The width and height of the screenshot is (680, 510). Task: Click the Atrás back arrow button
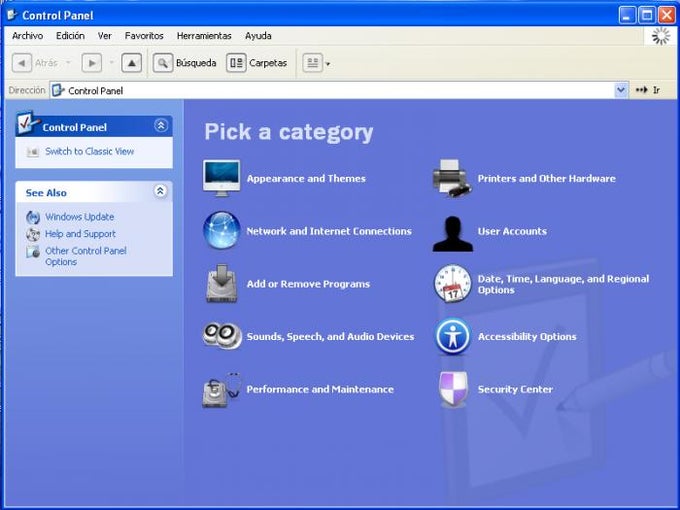pos(22,63)
